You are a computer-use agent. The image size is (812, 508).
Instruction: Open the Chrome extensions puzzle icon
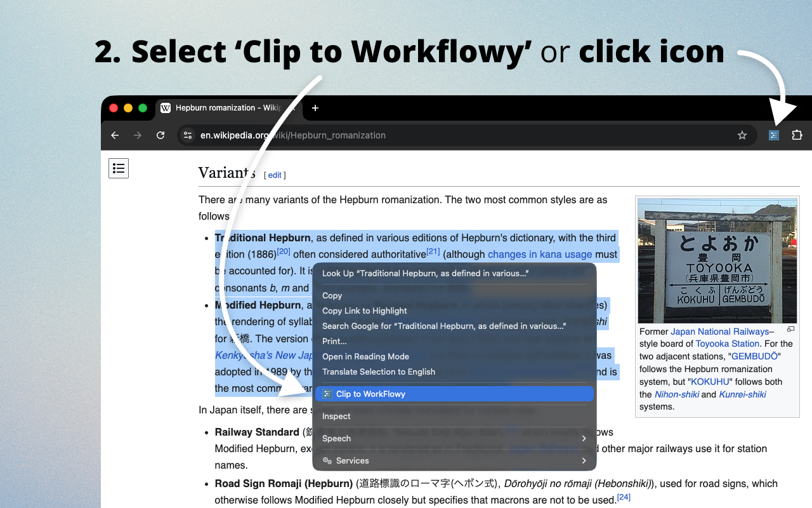[797, 135]
